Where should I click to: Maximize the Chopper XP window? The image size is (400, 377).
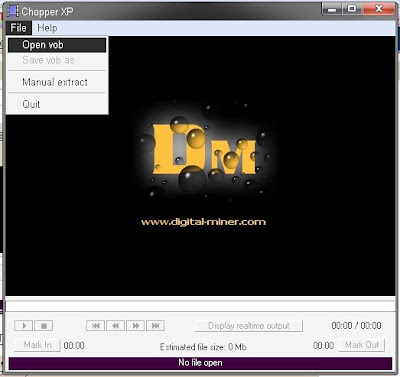point(352,9)
